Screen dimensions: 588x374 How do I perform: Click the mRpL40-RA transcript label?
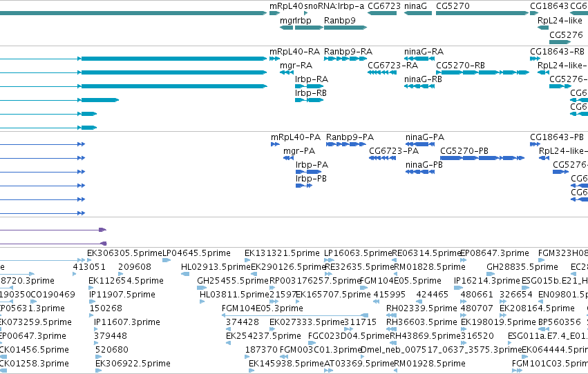point(294,52)
